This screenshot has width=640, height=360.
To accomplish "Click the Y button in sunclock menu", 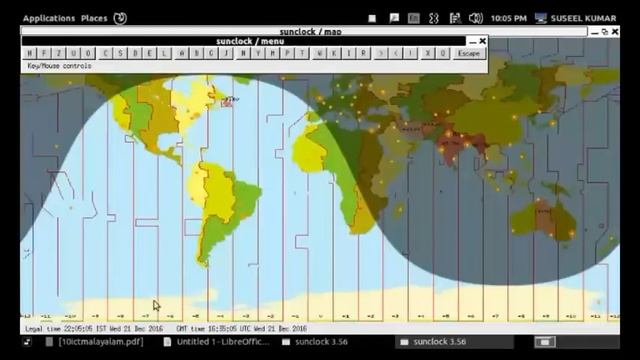I will [x=258, y=53].
